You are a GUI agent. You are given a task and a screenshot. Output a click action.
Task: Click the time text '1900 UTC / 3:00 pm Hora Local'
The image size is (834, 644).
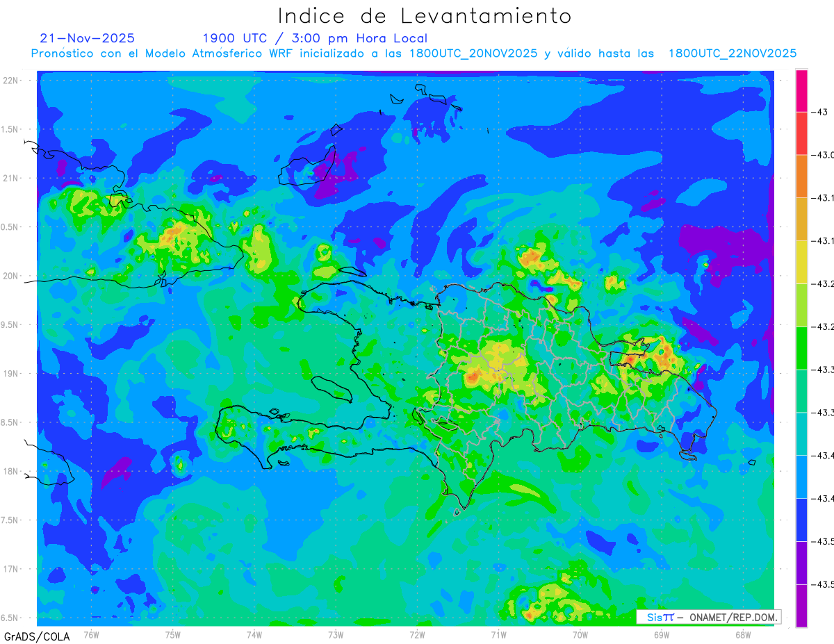[x=315, y=38]
